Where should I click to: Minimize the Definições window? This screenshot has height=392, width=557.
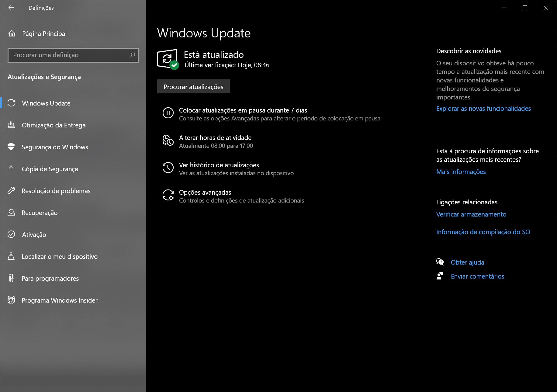pyautogui.click(x=504, y=8)
